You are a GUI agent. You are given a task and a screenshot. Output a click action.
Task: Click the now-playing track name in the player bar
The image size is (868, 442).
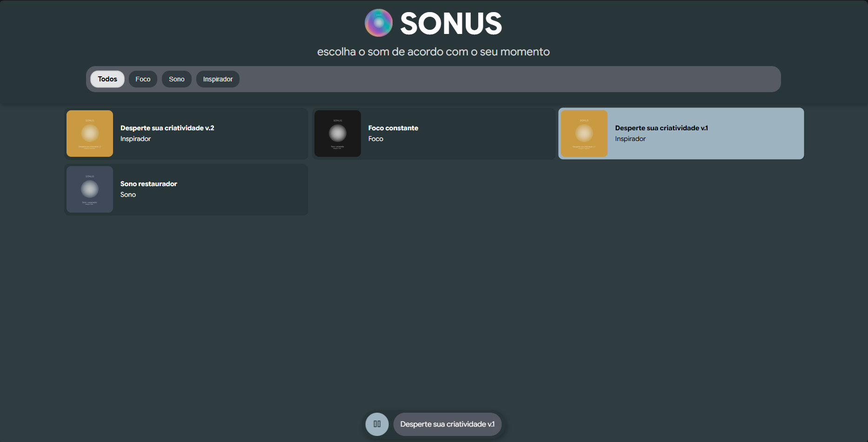click(447, 424)
